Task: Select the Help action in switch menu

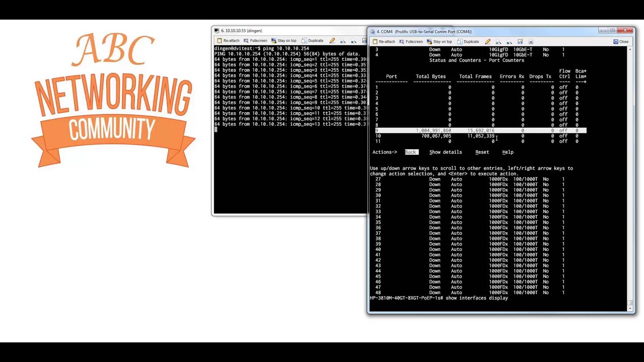Action: click(x=508, y=152)
